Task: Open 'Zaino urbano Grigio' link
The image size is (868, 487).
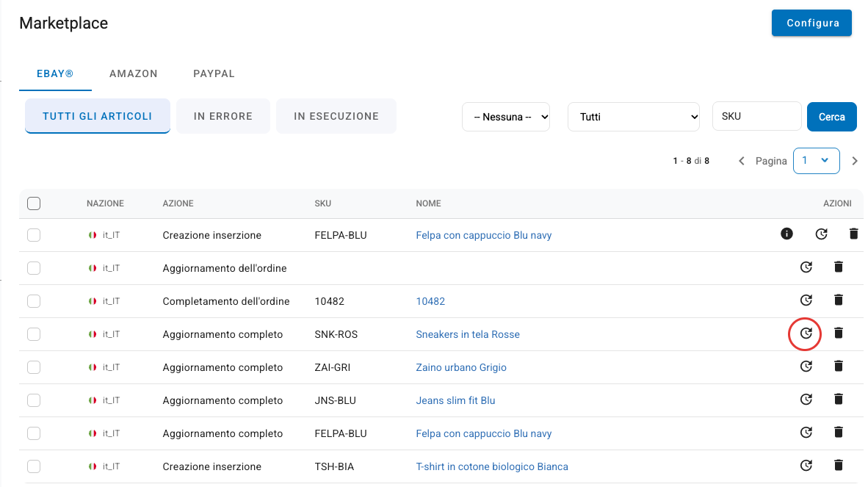Action: (461, 367)
